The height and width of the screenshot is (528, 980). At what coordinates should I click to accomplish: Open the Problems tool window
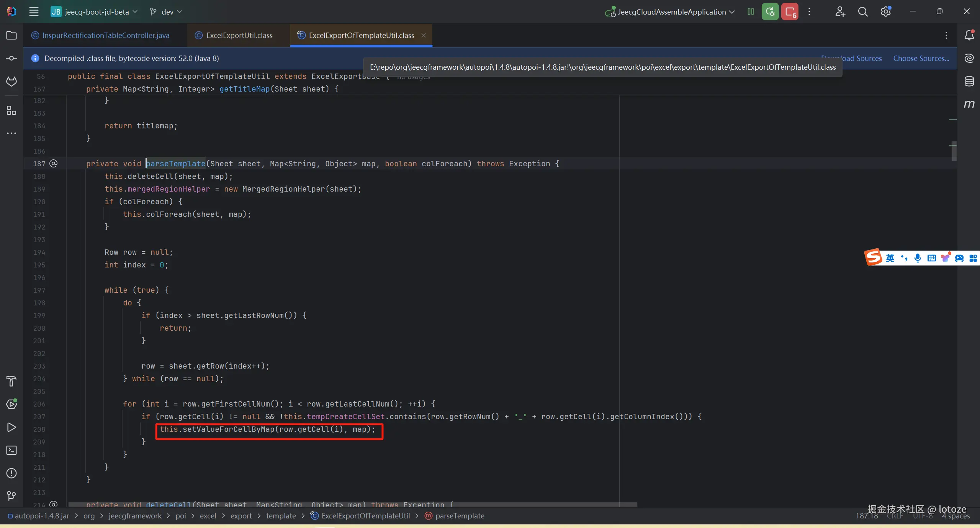pos(11,473)
